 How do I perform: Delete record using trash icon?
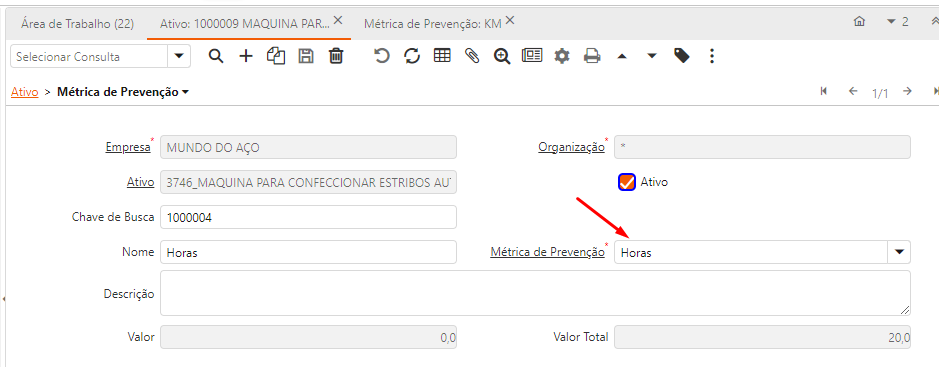click(337, 56)
